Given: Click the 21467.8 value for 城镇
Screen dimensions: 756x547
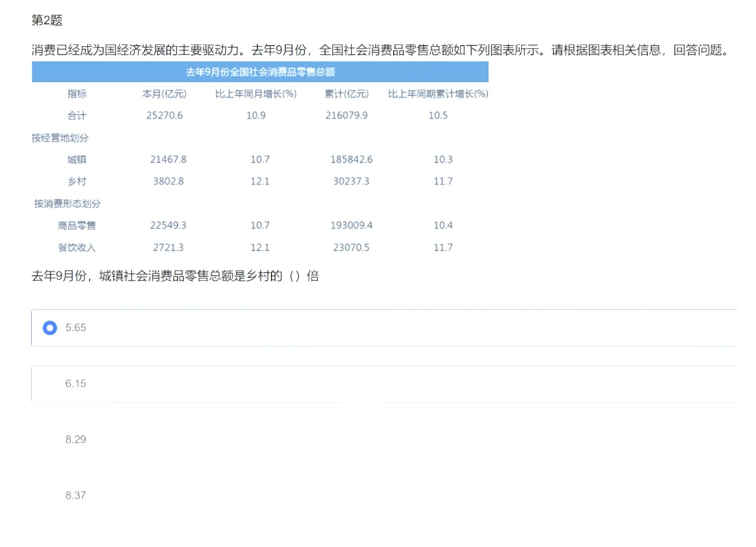Looking at the screenshot, I should point(169,160).
